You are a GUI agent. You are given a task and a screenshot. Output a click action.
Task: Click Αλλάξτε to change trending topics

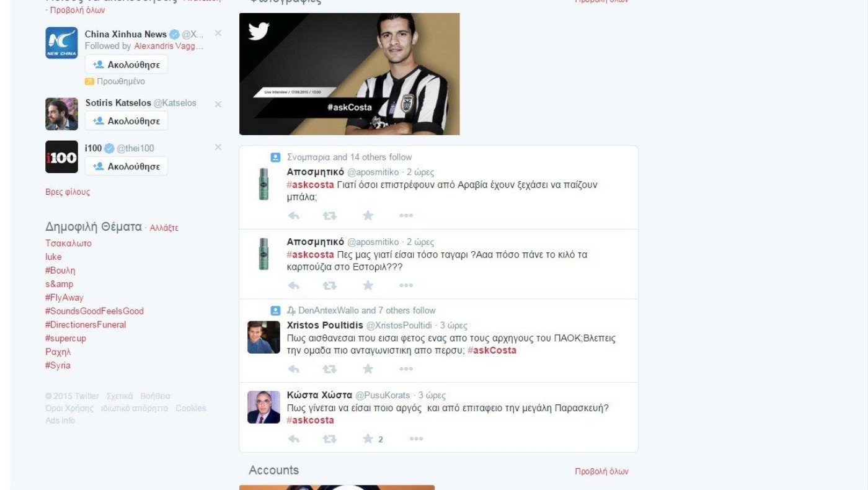coord(164,228)
